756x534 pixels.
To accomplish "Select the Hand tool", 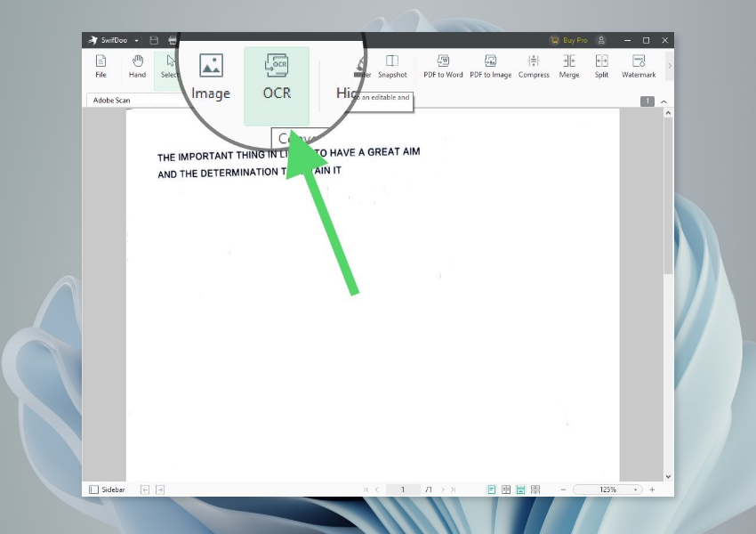I will (137, 66).
